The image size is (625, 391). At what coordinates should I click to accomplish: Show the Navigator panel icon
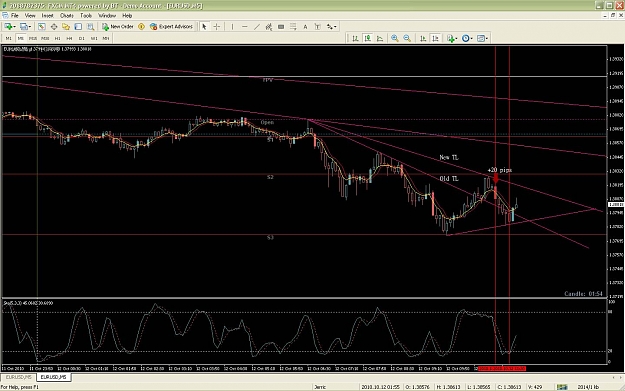tap(66, 27)
